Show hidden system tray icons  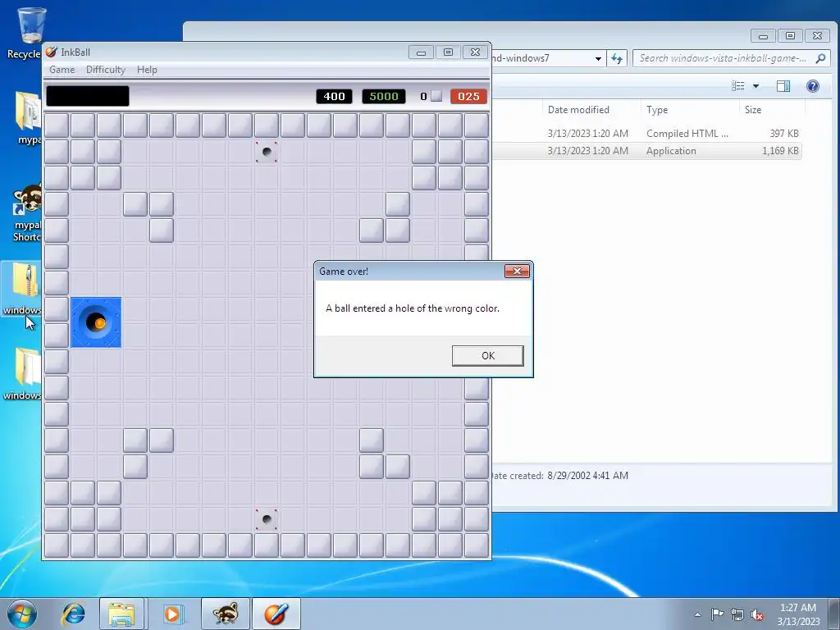[x=697, y=614]
